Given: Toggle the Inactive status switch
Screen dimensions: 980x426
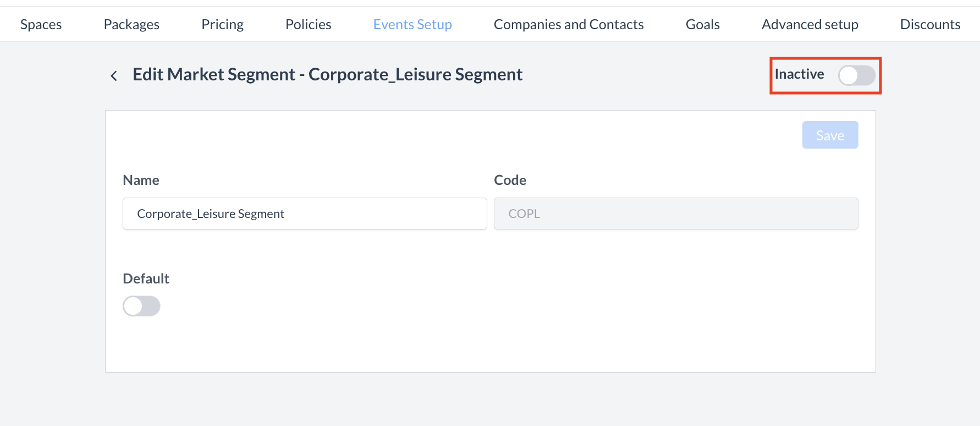Looking at the screenshot, I should click(x=856, y=75).
